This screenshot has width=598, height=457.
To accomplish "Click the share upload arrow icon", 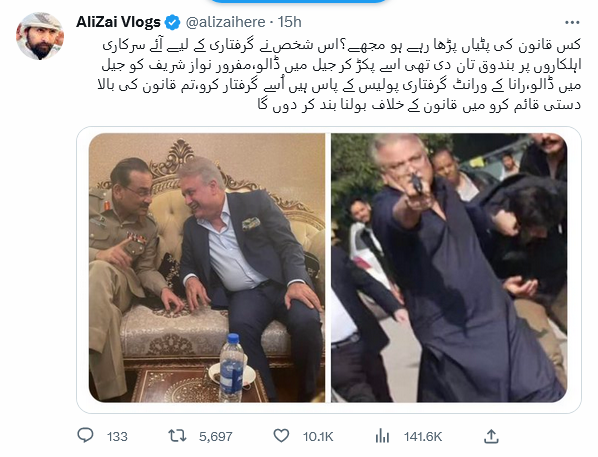I will coord(491,436).
